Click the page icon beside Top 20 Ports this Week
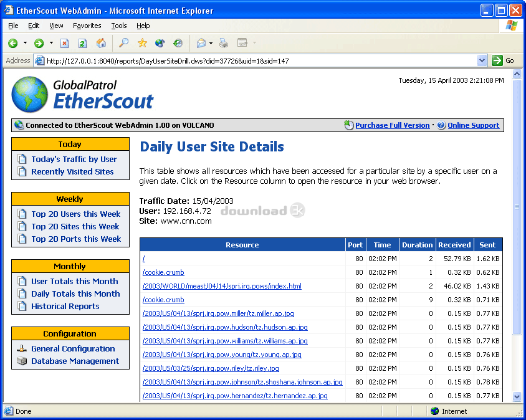This screenshot has width=526, height=420. (x=22, y=239)
